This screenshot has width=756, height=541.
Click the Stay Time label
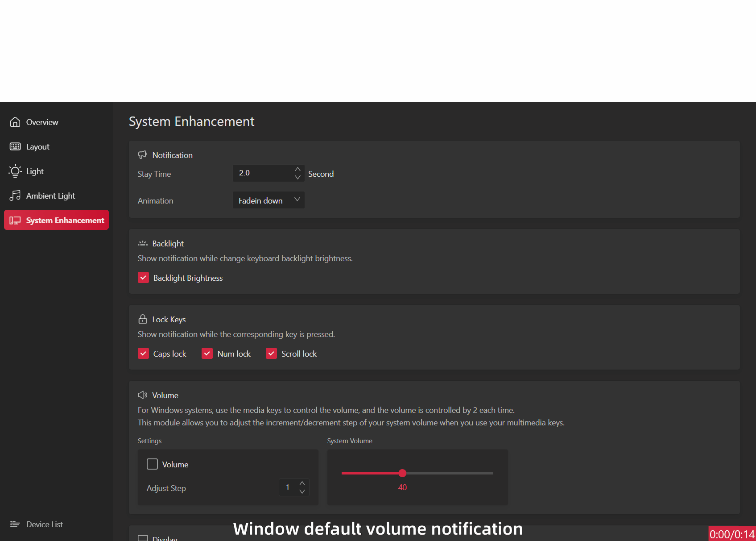[x=154, y=174]
